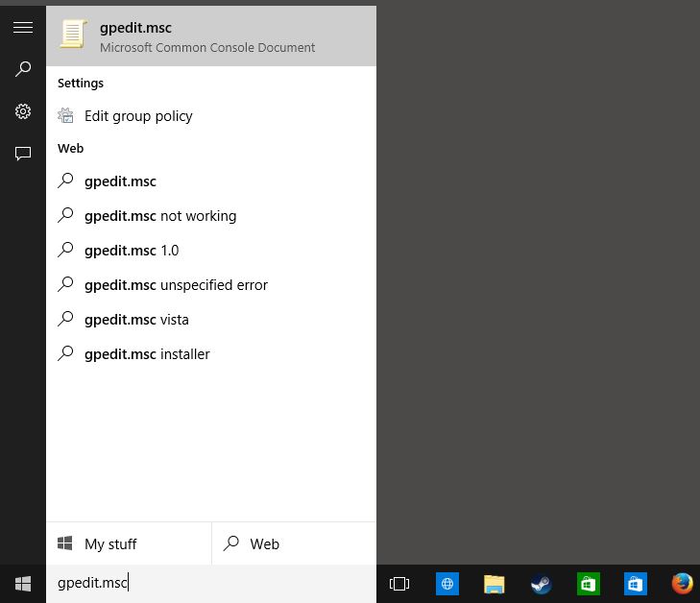
Task: Click the Windows Start button on taskbar
Action: pos(23,584)
